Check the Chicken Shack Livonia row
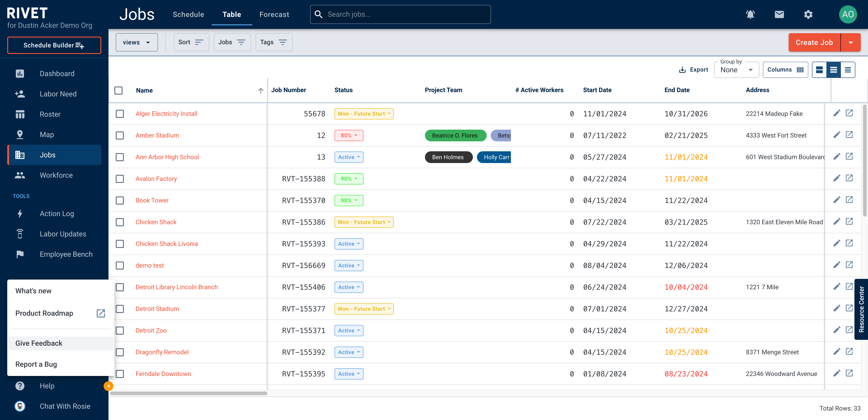Screen dimensions: 868x420 (120, 244)
